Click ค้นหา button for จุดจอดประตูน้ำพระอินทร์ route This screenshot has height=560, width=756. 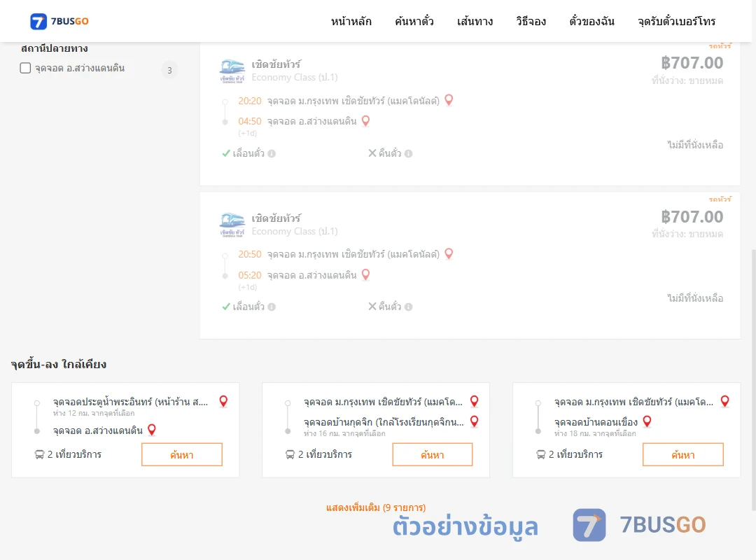point(182,454)
